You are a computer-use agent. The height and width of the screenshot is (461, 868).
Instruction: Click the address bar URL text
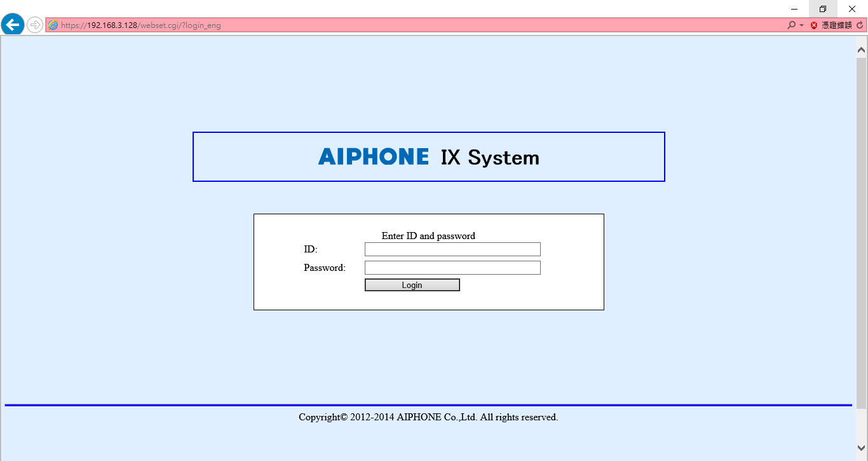pos(141,25)
